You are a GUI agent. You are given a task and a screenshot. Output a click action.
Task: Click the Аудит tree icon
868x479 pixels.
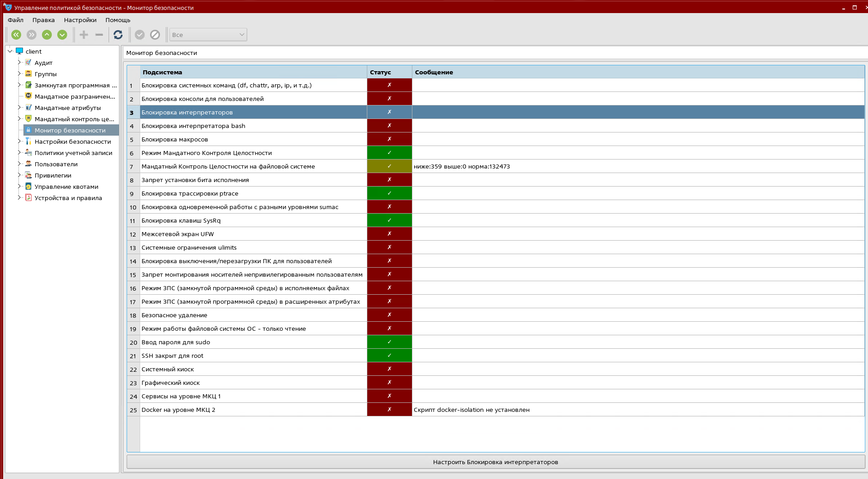tap(28, 62)
